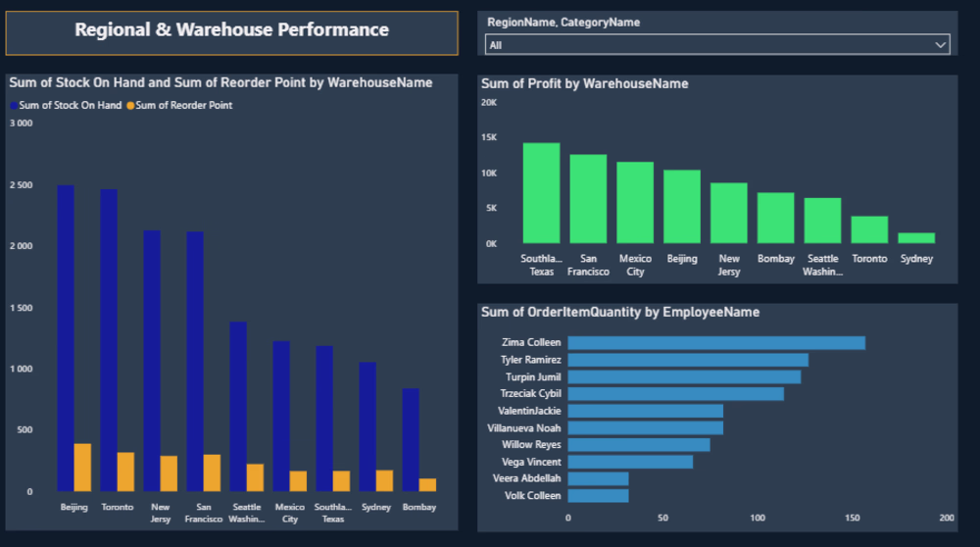The image size is (980, 547).
Task: Select Villanueva Noah's order quantity bar
Action: [x=646, y=428]
